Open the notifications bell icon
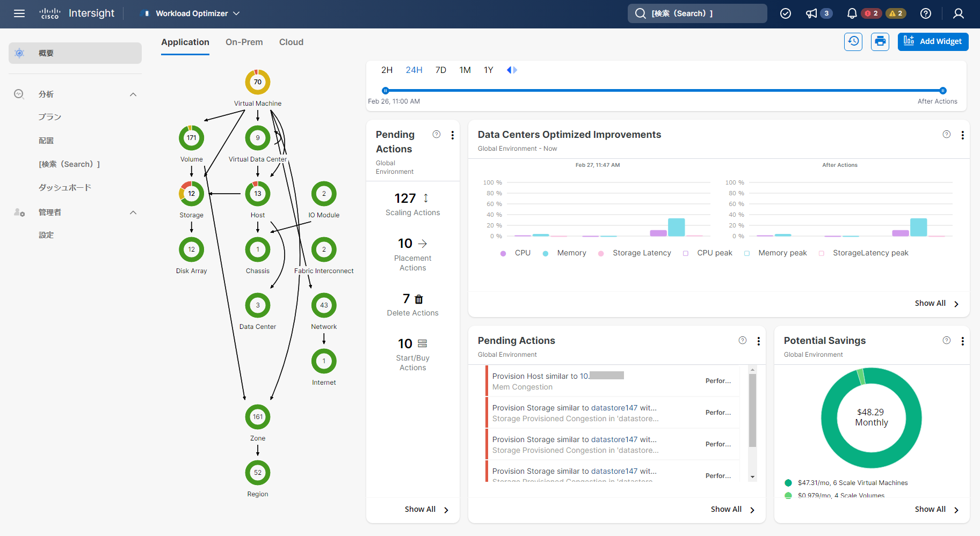 852,13
